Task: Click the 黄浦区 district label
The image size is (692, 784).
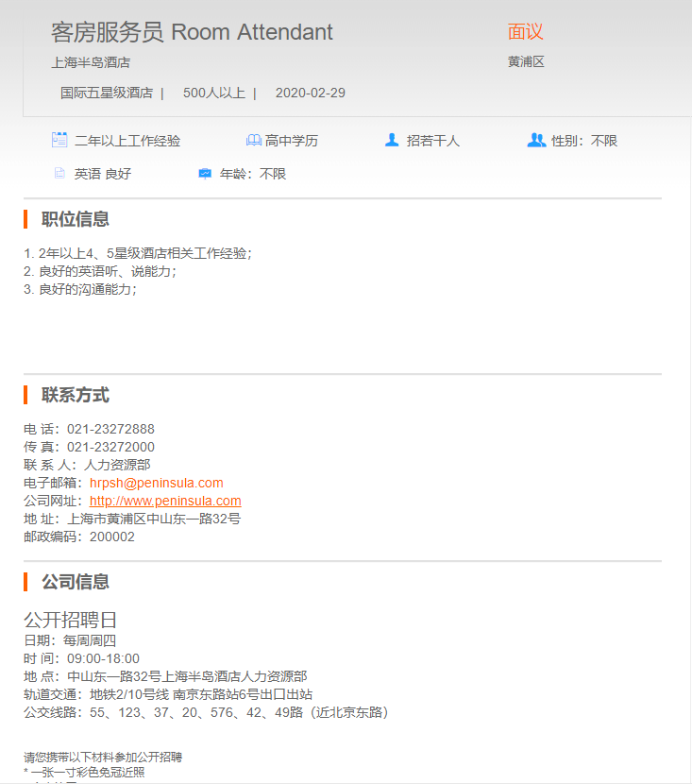Action: [526, 62]
